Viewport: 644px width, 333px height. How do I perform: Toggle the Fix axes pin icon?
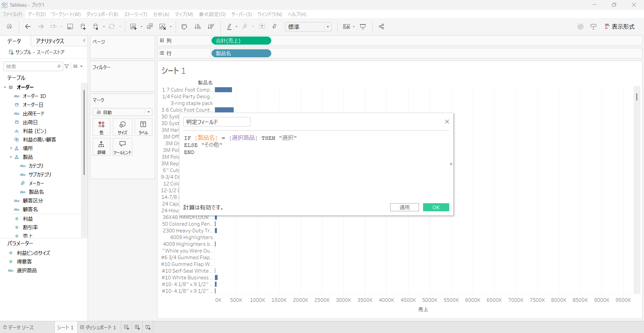274,27
